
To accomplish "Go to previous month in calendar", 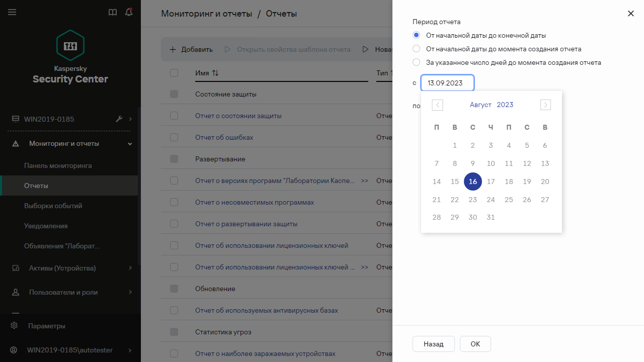I will tap(437, 105).
